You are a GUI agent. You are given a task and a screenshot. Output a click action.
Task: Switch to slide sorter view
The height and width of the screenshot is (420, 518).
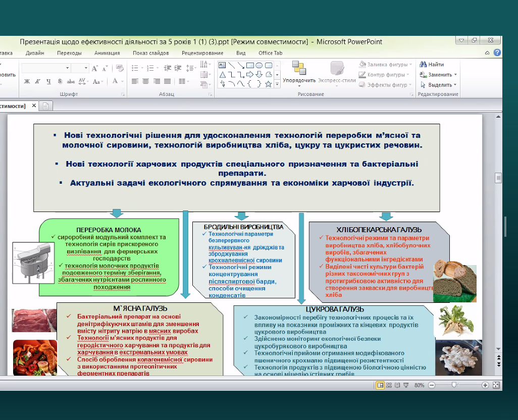click(x=389, y=385)
